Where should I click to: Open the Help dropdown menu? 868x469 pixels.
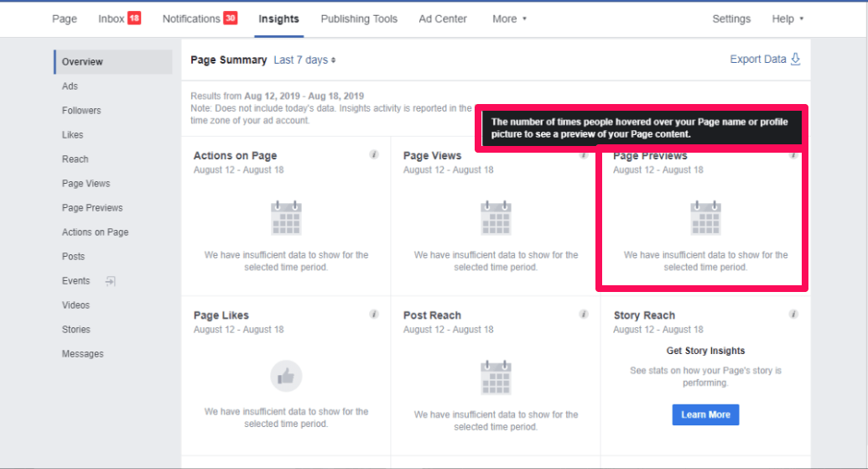pos(787,18)
